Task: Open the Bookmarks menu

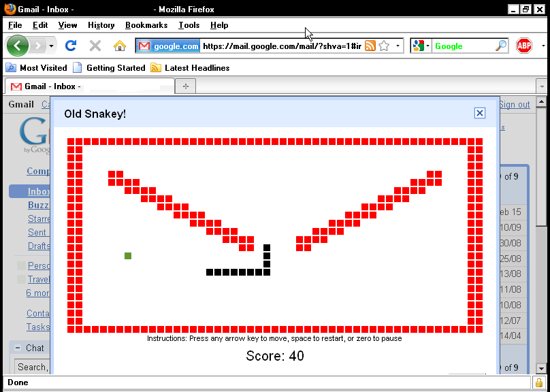Action: click(x=146, y=25)
